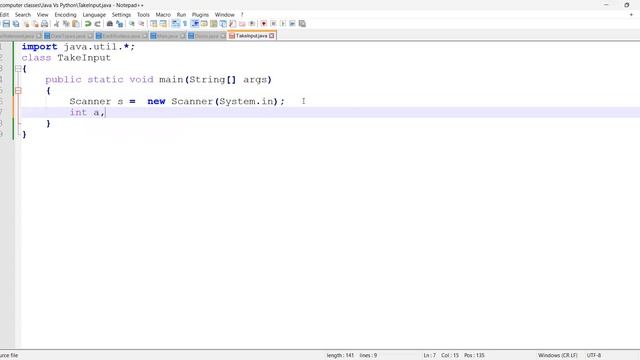Open the Window menu

[x=224, y=15]
